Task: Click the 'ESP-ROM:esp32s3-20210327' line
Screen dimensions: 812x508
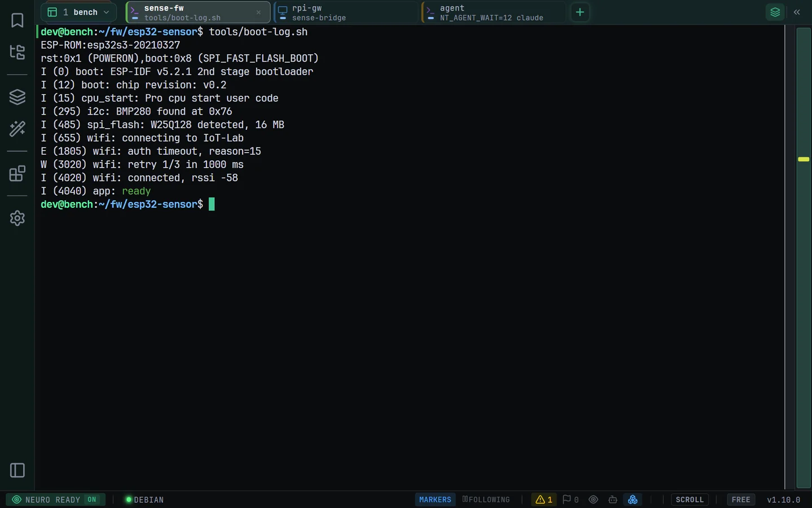Action: tap(111, 45)
